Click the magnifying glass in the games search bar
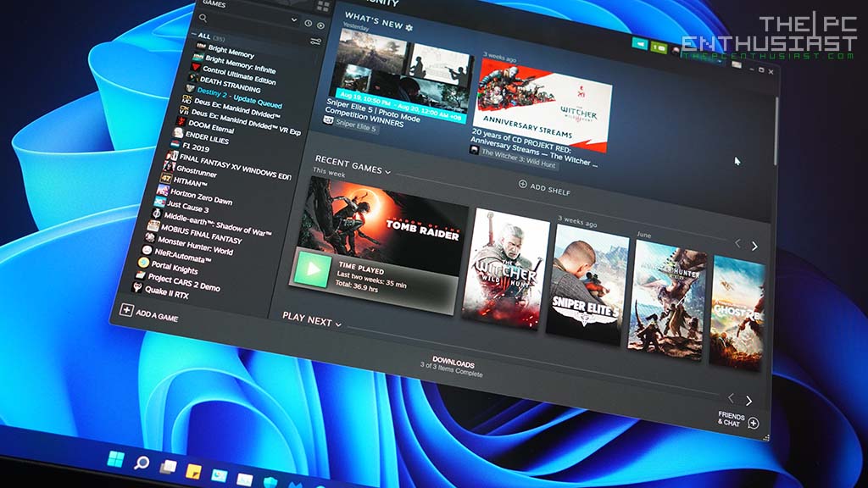868x488 pixels. [x=203, y=18]
